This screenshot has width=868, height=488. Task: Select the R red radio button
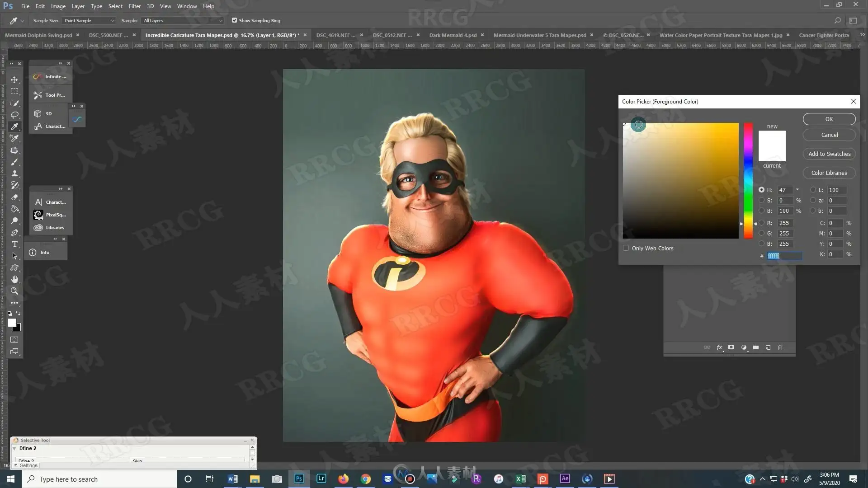762,223
